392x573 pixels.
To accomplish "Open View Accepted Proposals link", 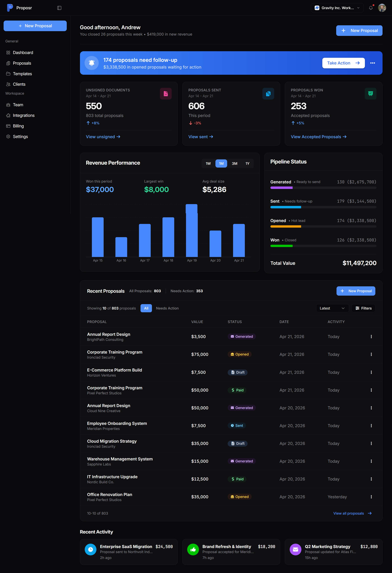I will point(319,137).
